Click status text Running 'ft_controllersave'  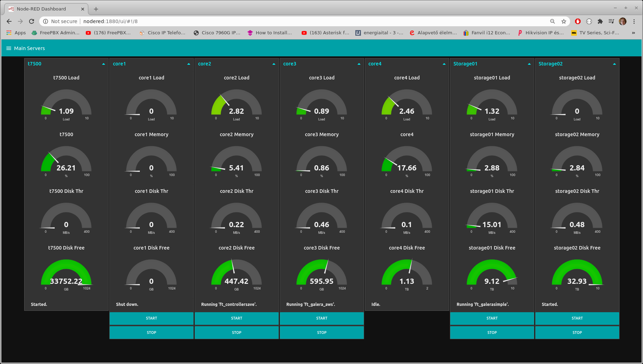point(229,304)
